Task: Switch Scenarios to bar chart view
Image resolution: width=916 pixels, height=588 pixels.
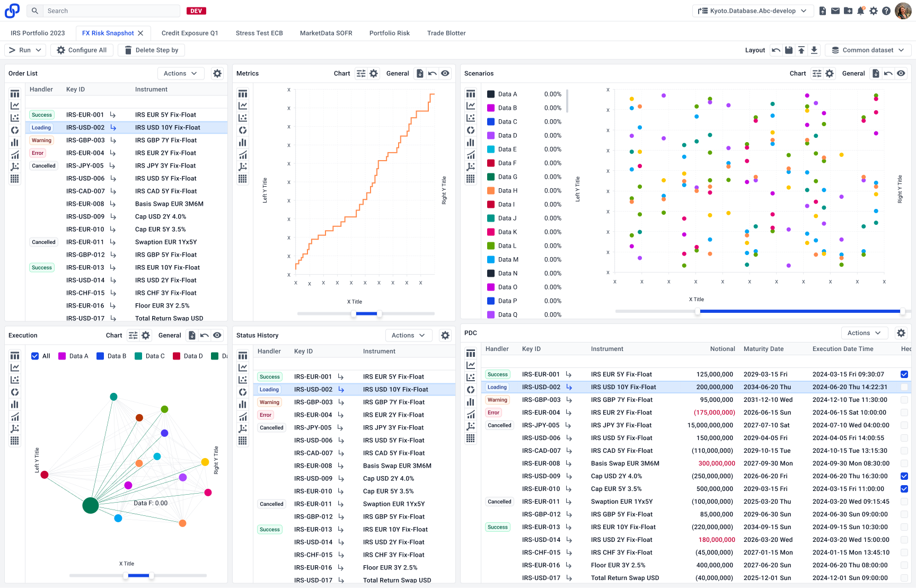Action: tap(471, 143)
